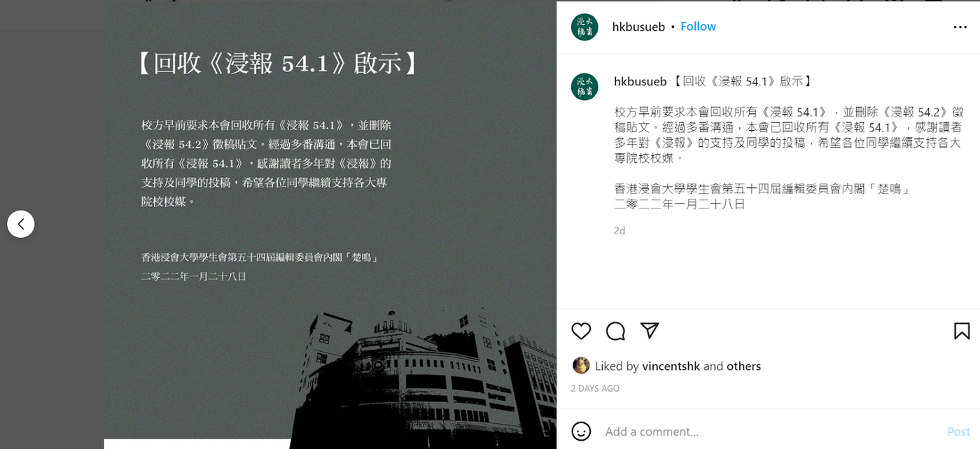Like the post with the heart icon

581,331
